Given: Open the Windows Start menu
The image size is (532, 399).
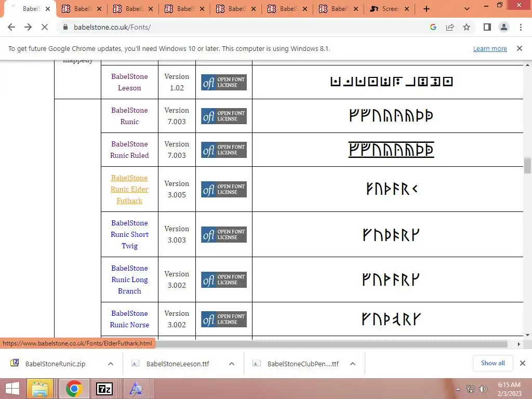Looking at the screenshot, I should click(x=13, y=389).
